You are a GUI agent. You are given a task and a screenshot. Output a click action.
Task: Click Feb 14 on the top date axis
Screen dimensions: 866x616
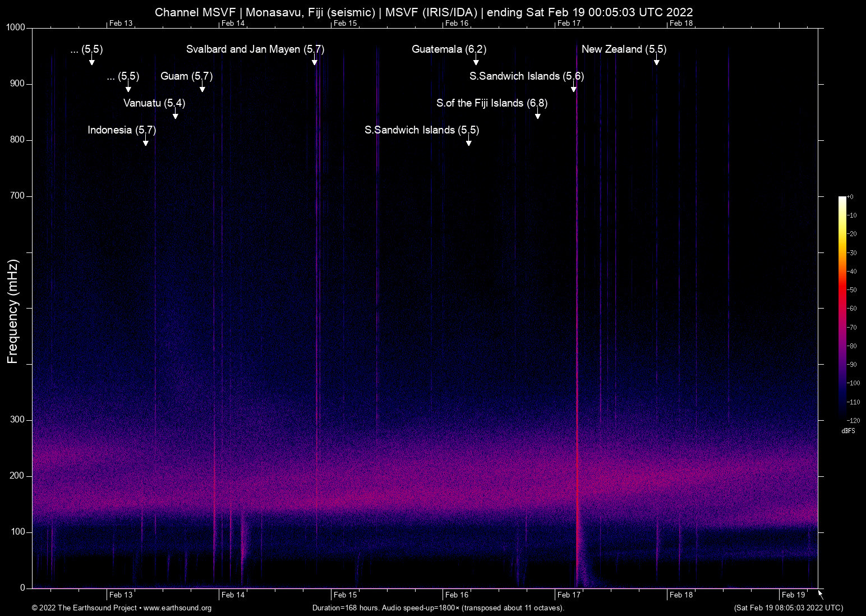(233, 23)
